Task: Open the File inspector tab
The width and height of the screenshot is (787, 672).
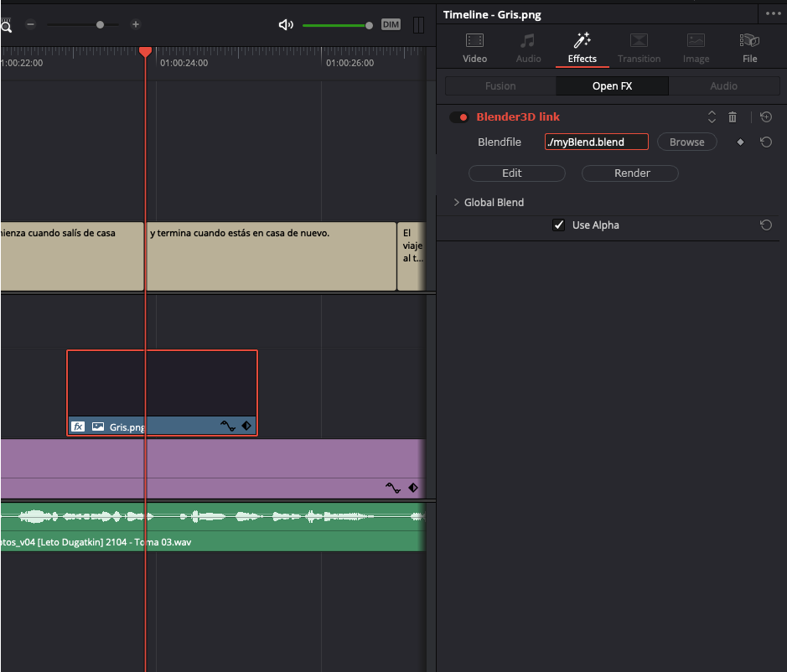Action: (749, 48)
